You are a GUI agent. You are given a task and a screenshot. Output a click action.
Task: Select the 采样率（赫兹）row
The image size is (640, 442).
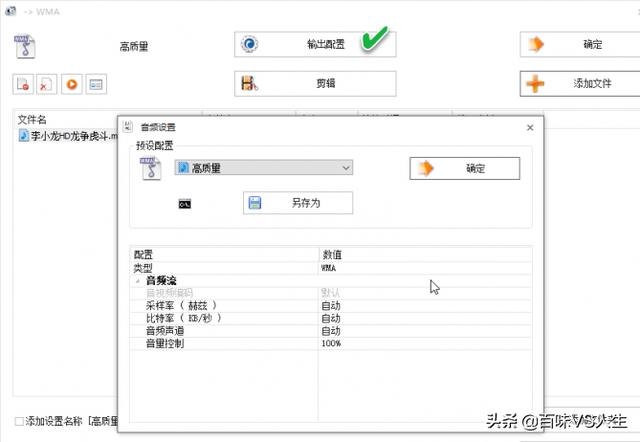(331, 306)
